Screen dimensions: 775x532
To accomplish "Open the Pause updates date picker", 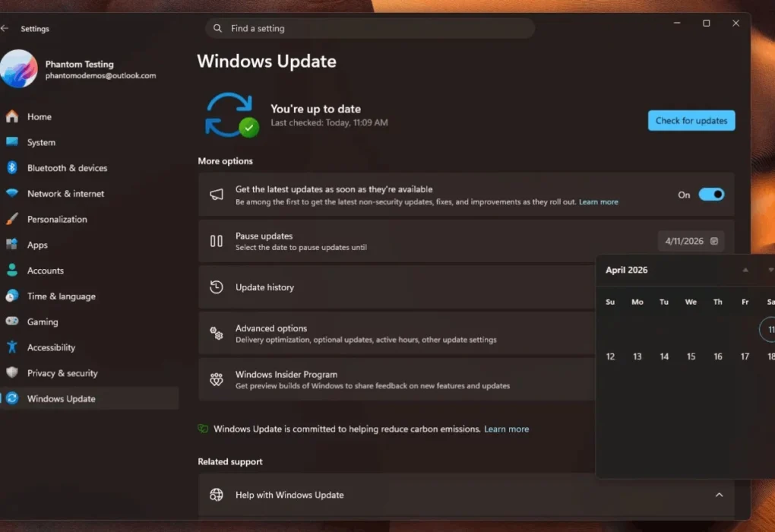I will [690, 240].
